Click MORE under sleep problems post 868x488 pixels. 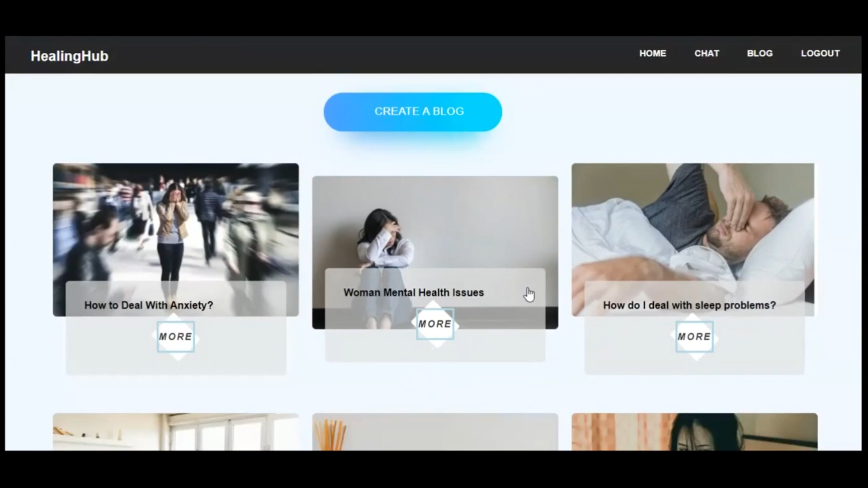tap(694, 337)
